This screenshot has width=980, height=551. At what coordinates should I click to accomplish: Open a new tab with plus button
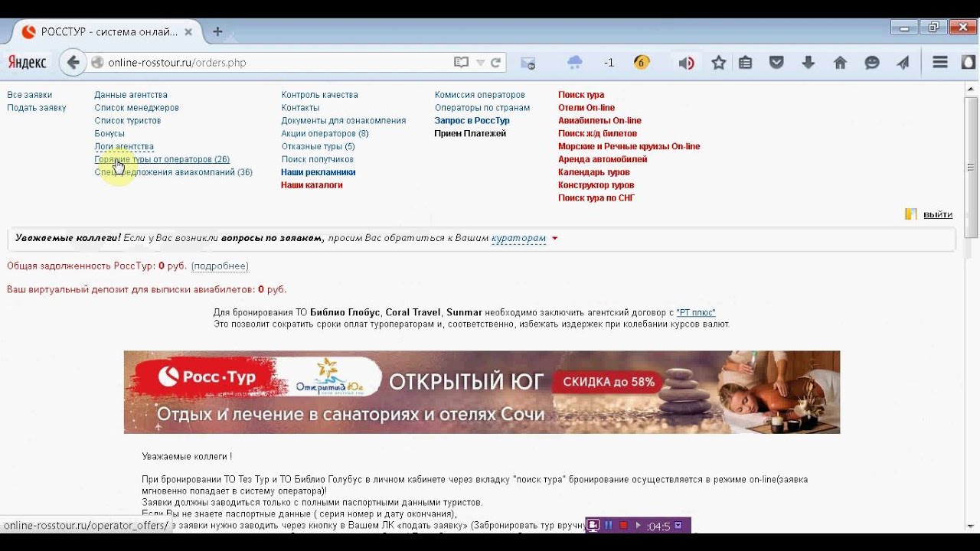(x=217, y=31)
